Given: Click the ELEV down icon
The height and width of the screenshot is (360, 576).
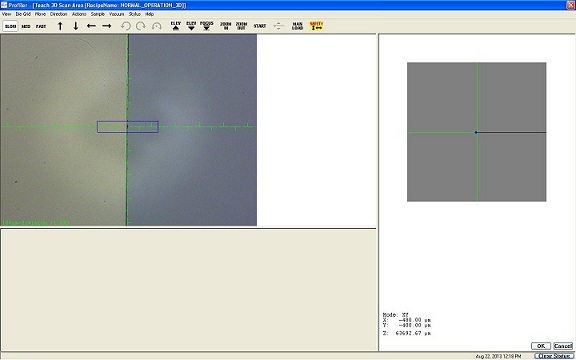Looking at the screenshot, I should [191, 26].
